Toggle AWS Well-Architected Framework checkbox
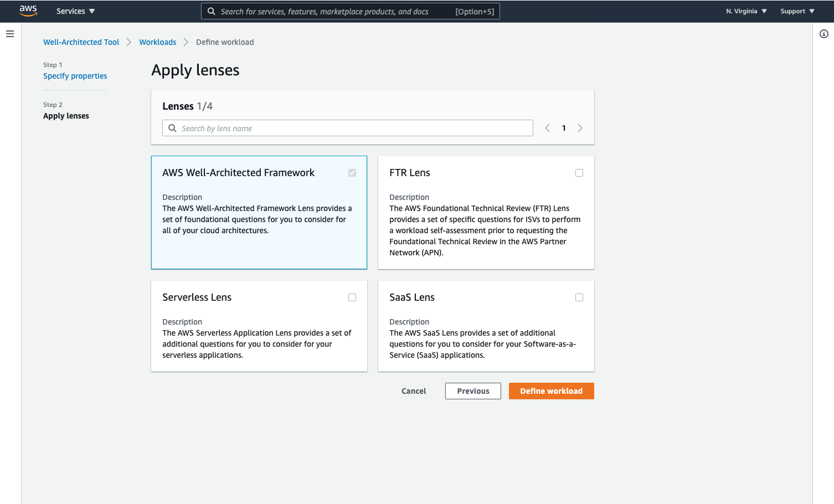This screenshot has width=834, height=504. click(352, 173)
